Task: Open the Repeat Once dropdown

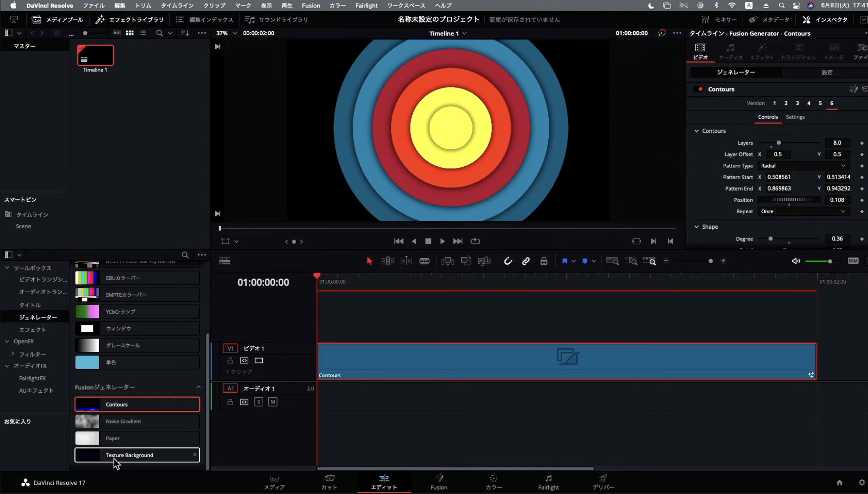Action: (803, 211)
